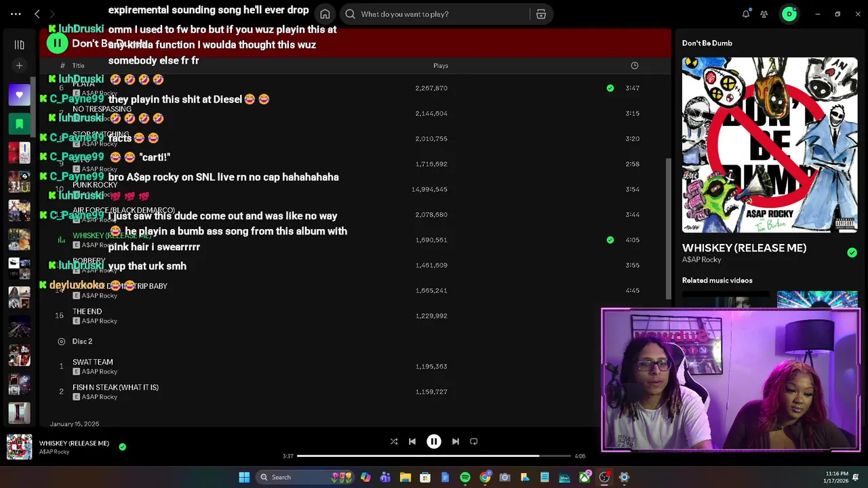
Task: Skip to the previous track
Action: click(x=412, y=441)
